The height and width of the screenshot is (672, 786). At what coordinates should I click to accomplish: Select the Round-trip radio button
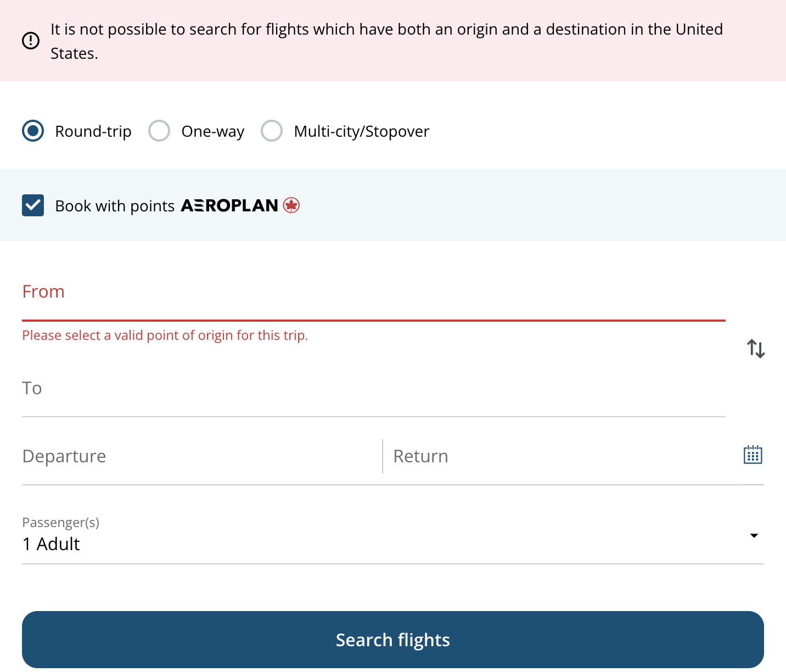(x=33, y=131)
